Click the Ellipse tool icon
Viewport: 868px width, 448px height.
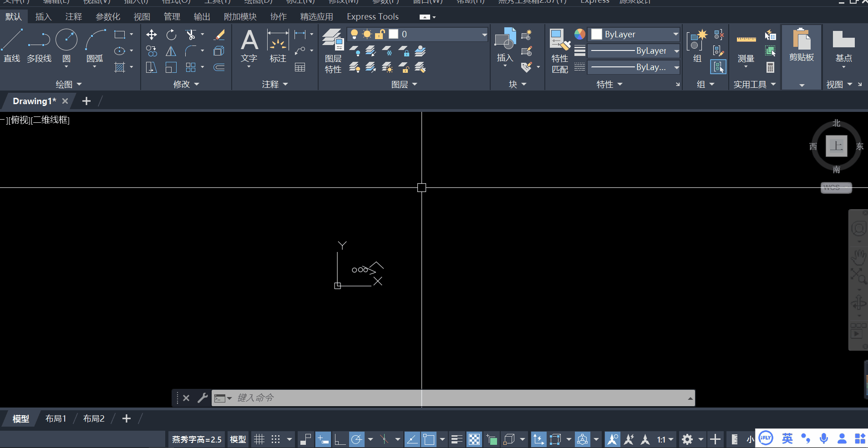click(x=120, y=51)
